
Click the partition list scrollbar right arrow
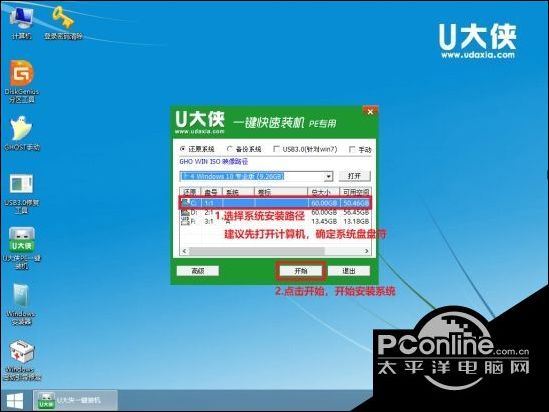[x=366, y=251]
